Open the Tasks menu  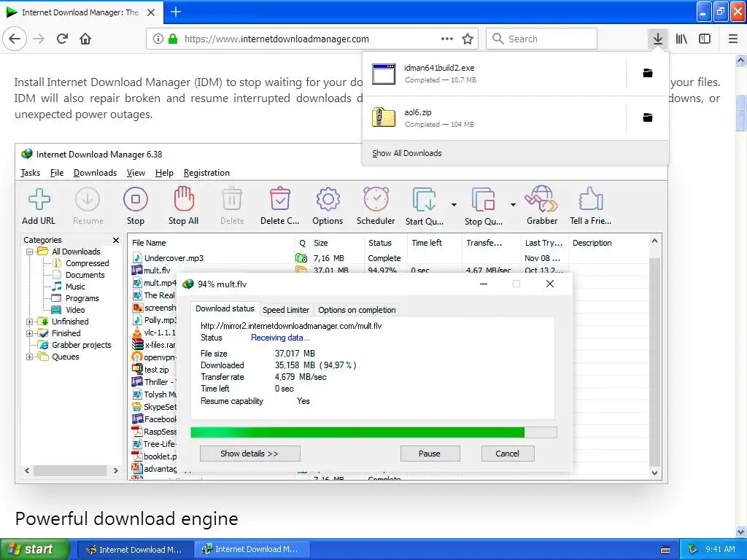coord(30,173)
